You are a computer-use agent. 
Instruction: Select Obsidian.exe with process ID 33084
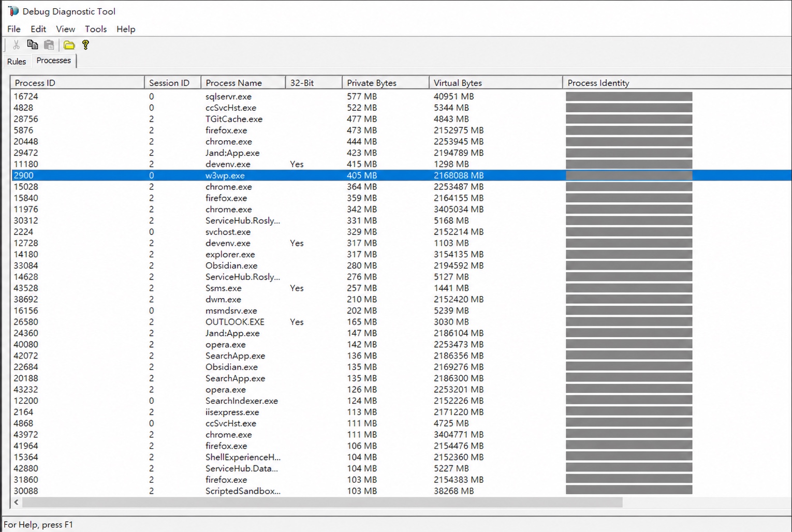401,265
